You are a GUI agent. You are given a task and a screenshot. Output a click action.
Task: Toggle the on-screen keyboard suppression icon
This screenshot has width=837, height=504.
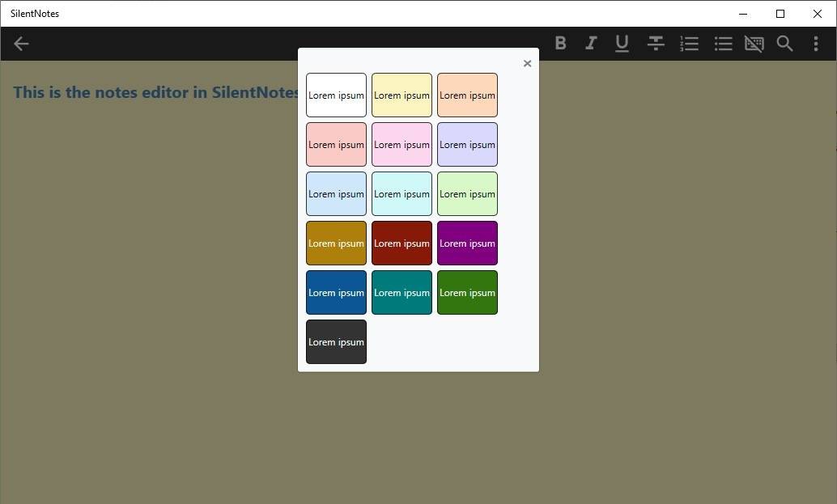coord(754,43)
